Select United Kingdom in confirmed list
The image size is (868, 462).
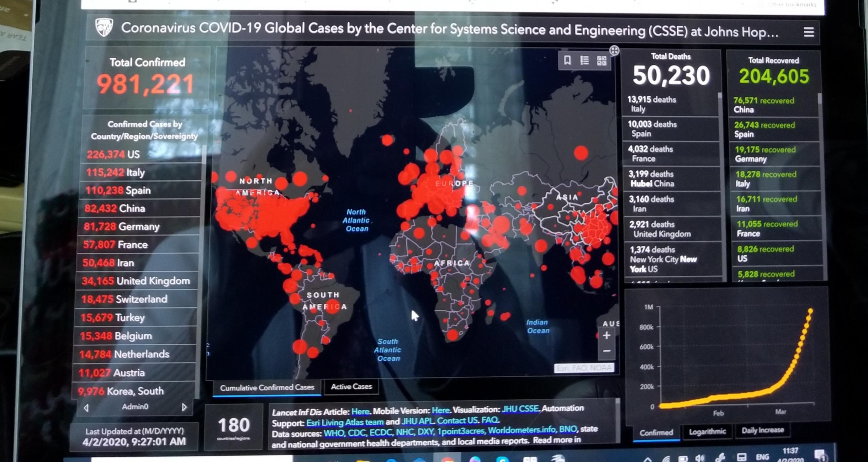(137, 281)
